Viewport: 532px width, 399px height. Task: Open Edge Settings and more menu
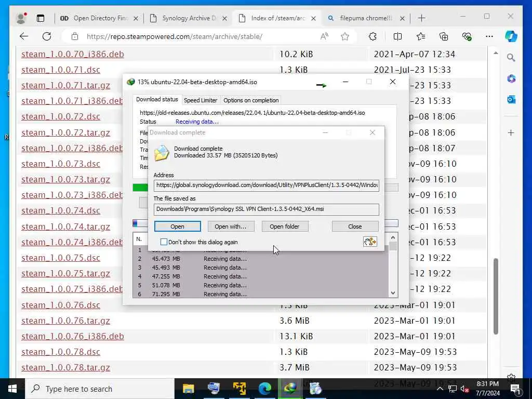489,36
